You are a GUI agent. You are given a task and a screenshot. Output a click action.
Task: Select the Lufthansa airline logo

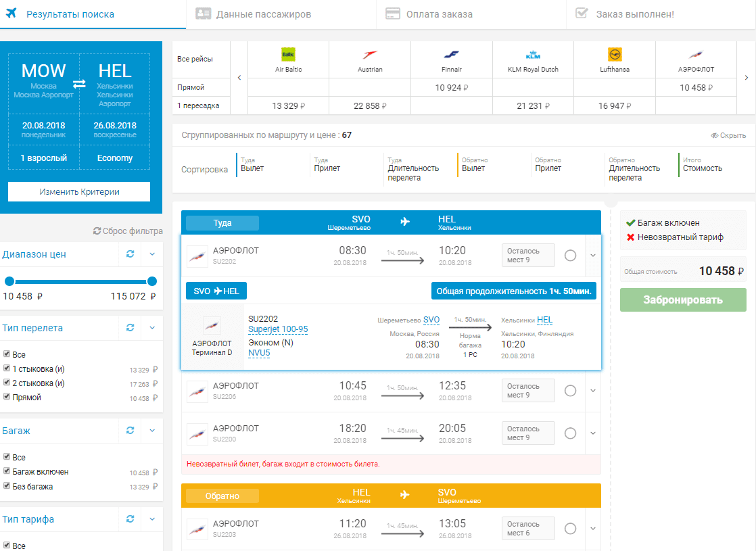pyautogui.click(x=615, y=55)
